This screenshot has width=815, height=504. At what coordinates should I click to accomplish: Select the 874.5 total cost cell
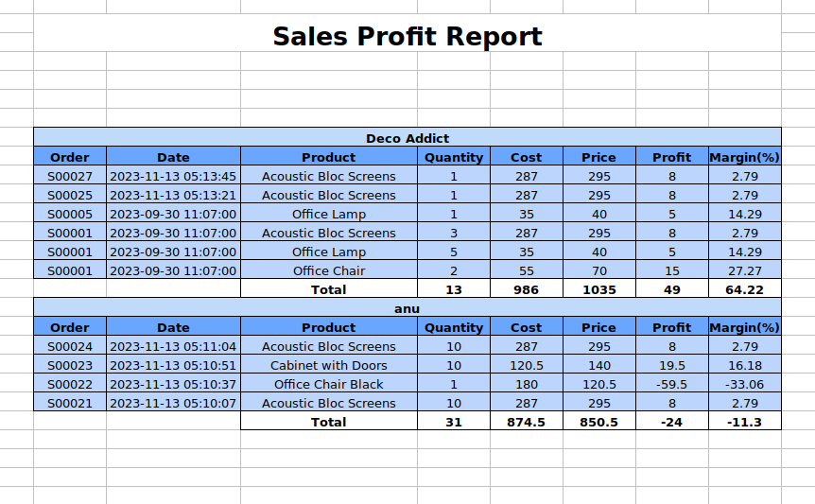(526, 422)
